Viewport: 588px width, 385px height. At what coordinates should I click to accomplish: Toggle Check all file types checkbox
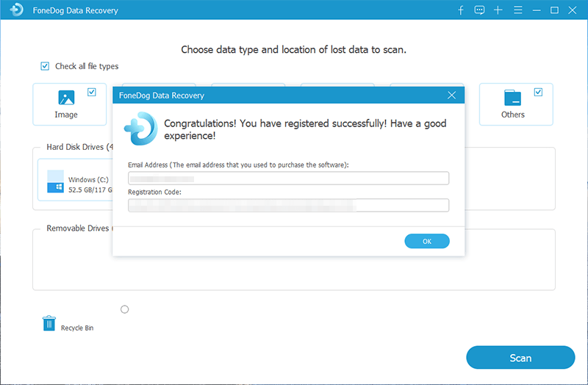point(45,66)
